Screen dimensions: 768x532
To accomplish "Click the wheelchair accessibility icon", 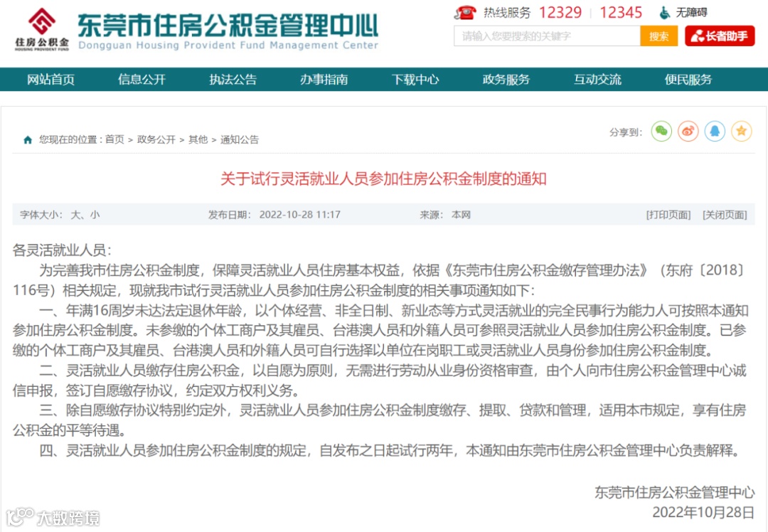I will point(664,12).
